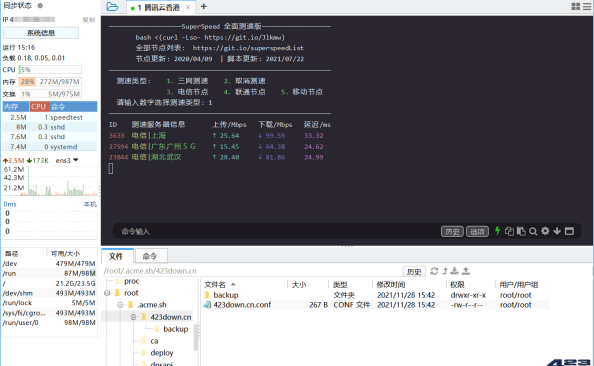Click the 内存 usage bar
Image resolution: width=594 pixels, height=366 pixels.
(50, 82)
